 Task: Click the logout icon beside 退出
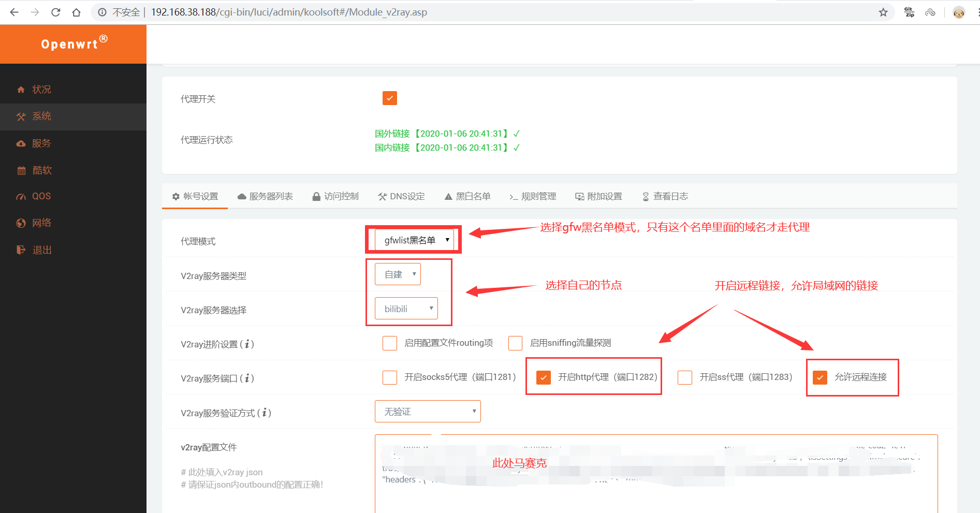21,250
